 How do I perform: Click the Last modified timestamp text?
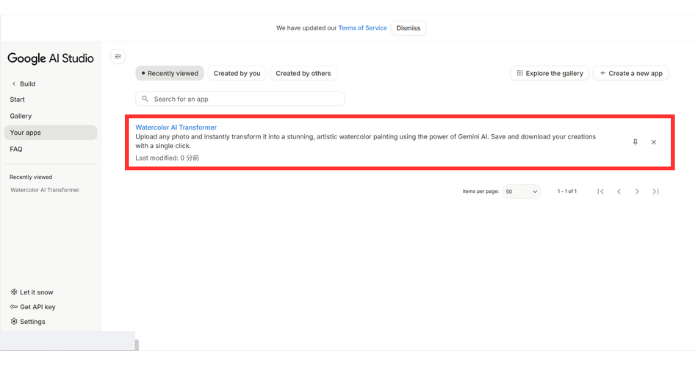(167, 158)
